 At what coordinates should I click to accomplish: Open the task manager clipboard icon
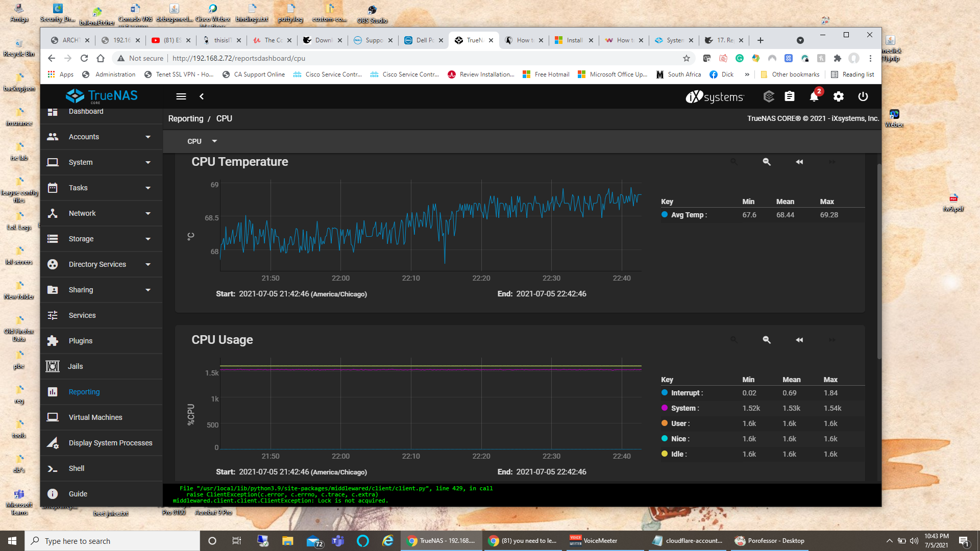790,96
